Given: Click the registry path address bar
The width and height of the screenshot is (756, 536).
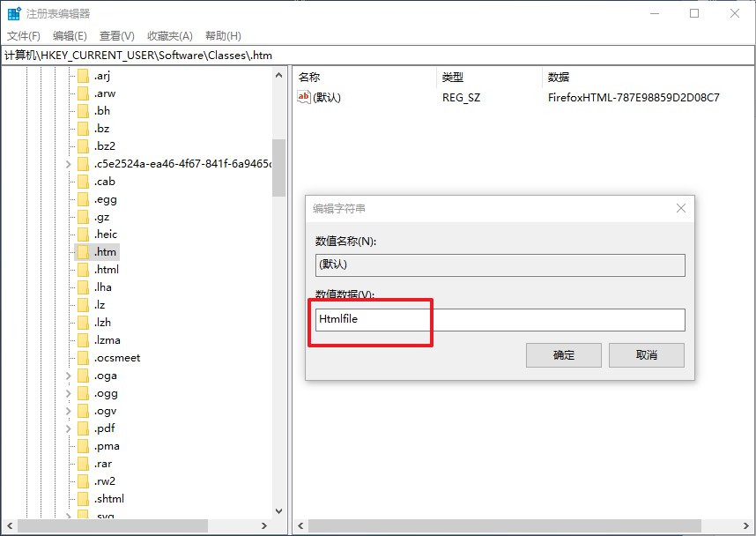Looking at the screenshot, I should (378, 55).
